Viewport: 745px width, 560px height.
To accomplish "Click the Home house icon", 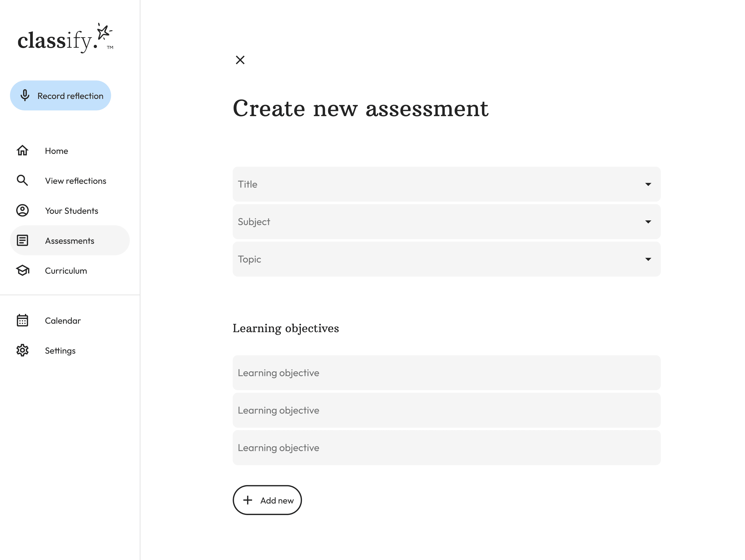I will pos(23,150).
